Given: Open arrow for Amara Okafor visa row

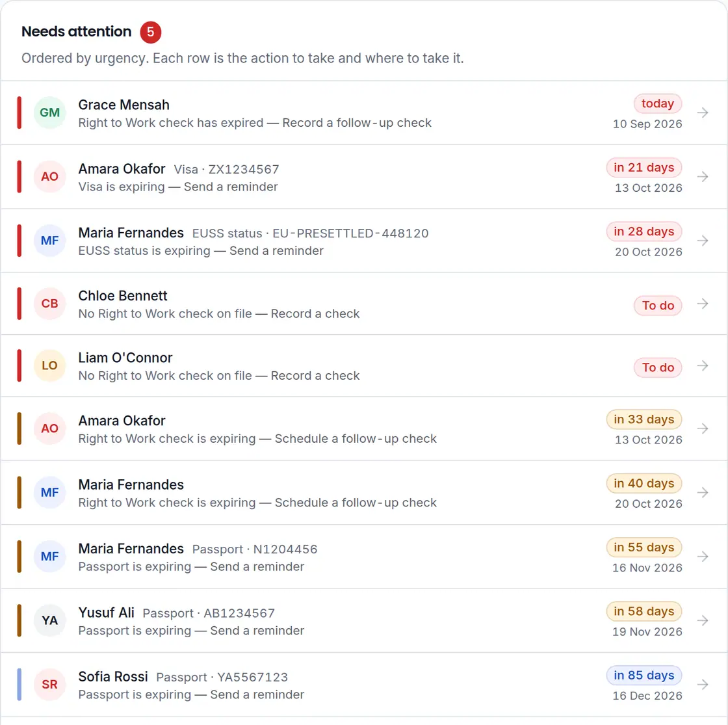Looking at the screenshot, I should (x=703, y=177).
